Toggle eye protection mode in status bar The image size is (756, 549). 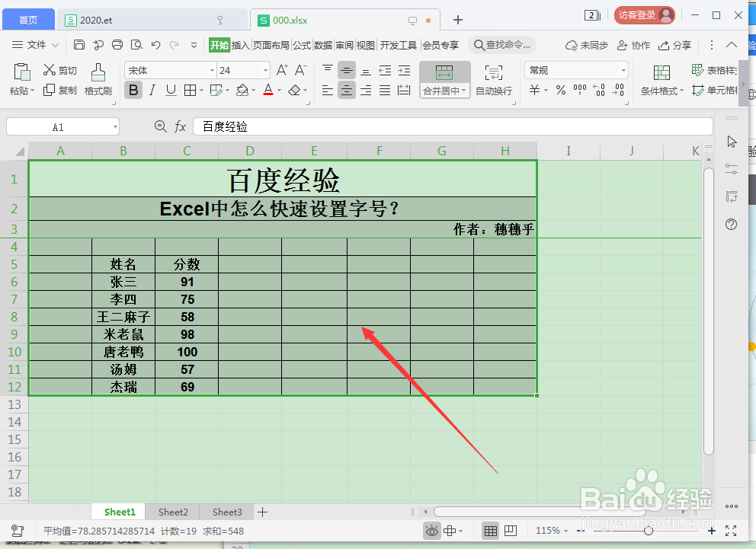[x=432, y=531]
